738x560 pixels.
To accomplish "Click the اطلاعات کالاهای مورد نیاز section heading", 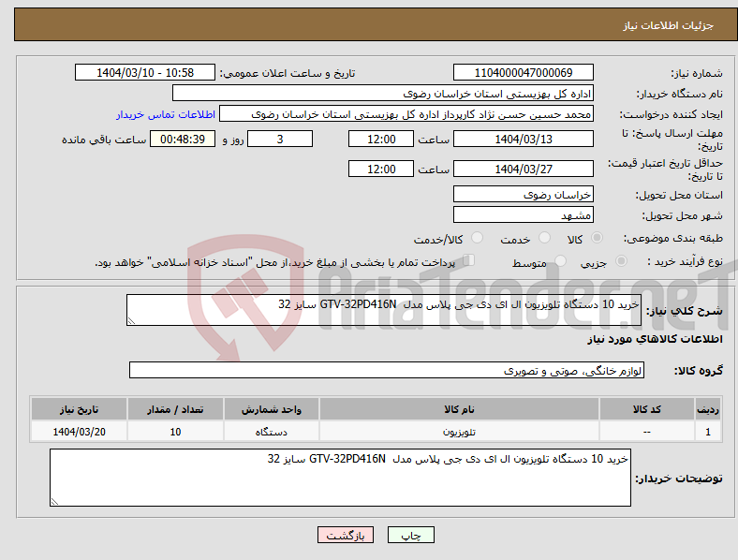I will coord(655,339).
